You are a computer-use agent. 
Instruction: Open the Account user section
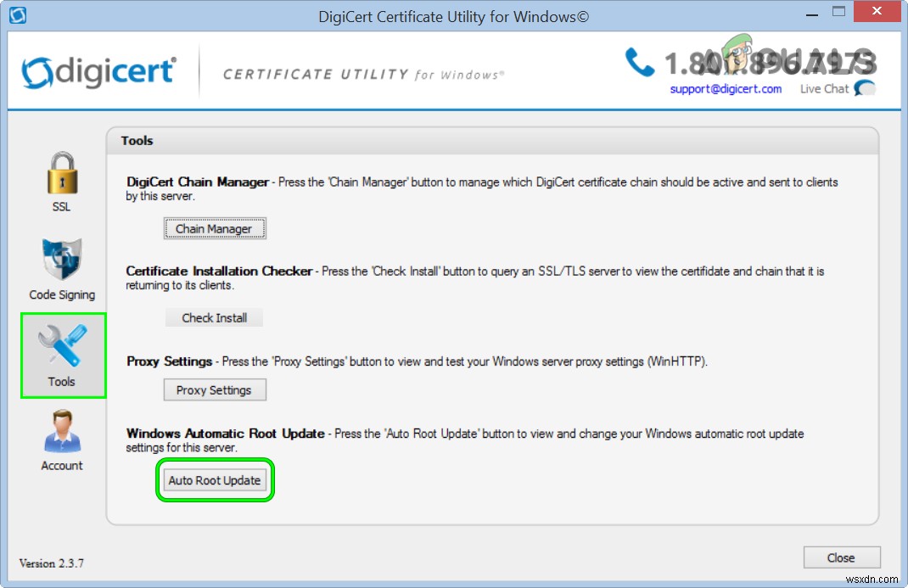click(62, 440)
